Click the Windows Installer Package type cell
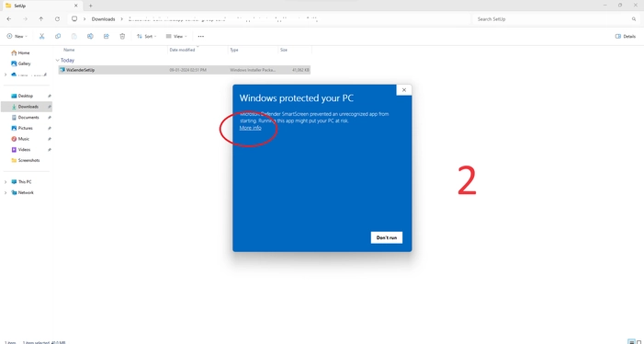644x344 pixels. coord(253,70)
